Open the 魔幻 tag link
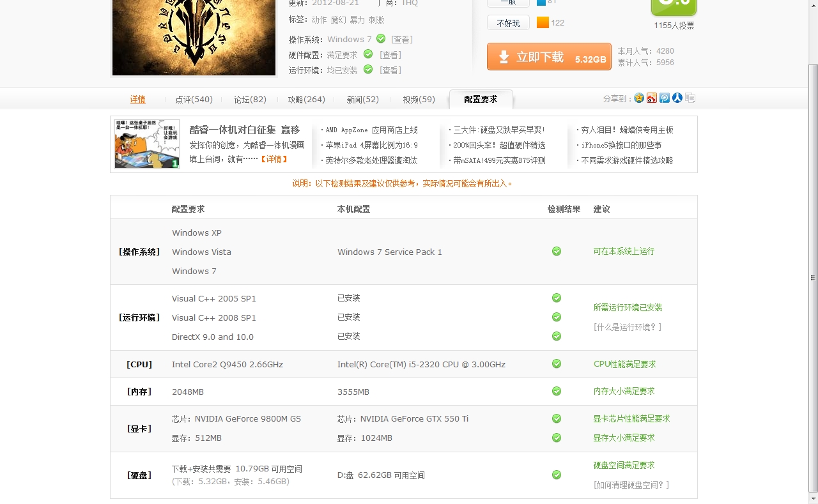The height and width of the screenshot is (504, 818). 338,20
